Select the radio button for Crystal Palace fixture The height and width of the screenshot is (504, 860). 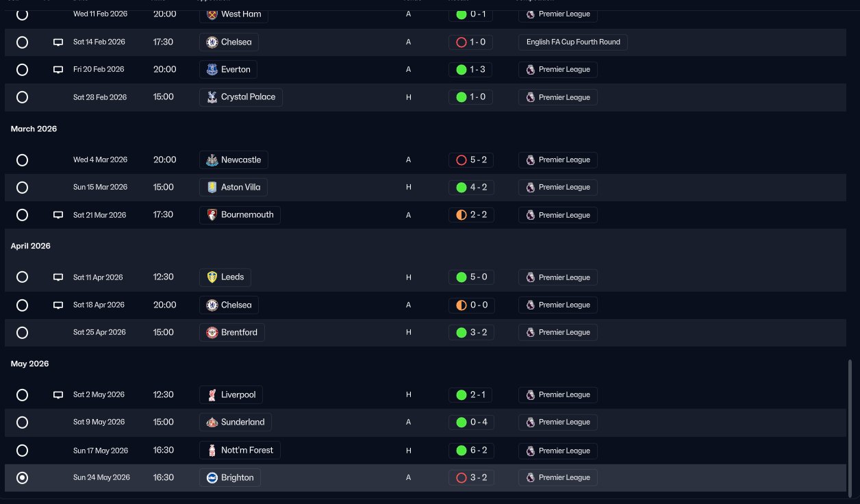[22, 97]
